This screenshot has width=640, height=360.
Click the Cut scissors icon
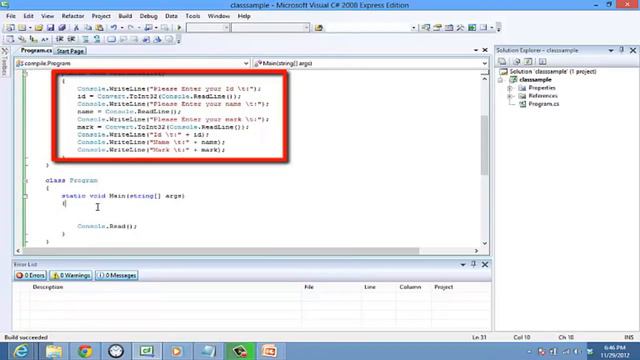[x=76, y=28]
